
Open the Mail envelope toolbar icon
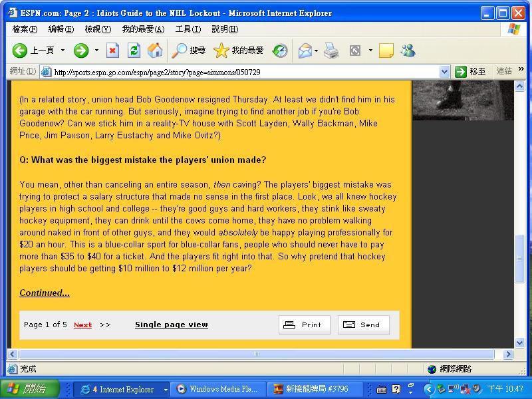point(305,51)
